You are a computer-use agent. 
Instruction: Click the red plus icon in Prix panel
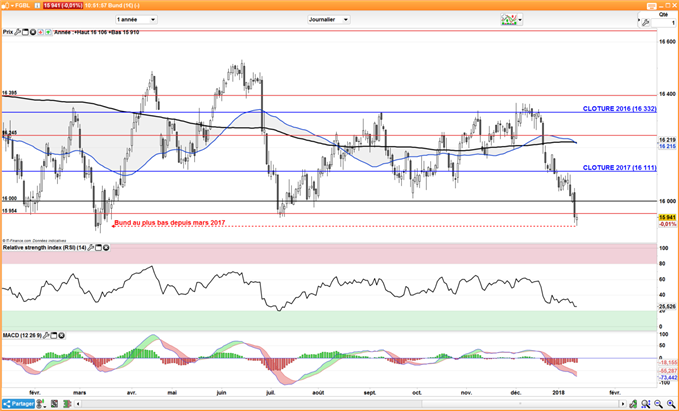point(40,32)
